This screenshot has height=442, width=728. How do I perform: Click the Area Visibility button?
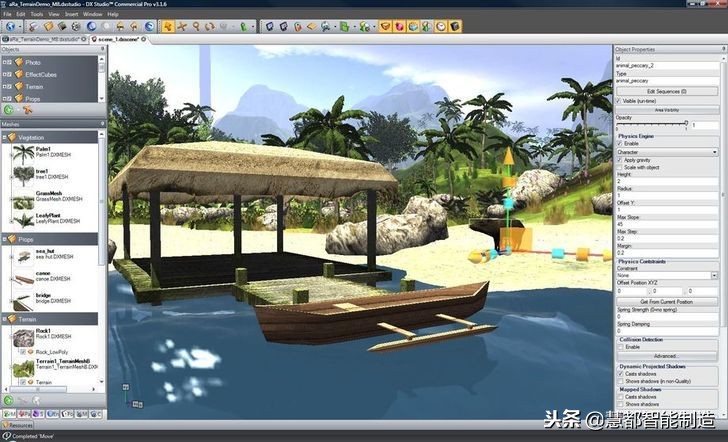pos(667,110)
